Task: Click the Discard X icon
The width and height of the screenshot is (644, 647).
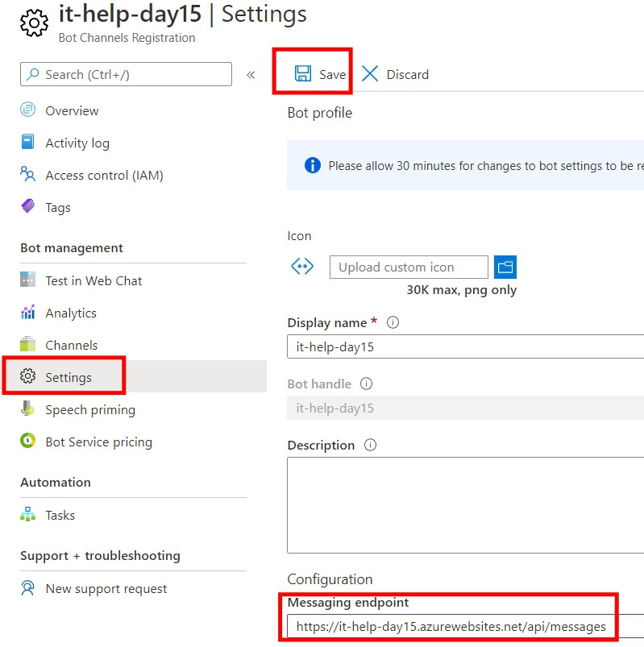Action: coord(370,74)
